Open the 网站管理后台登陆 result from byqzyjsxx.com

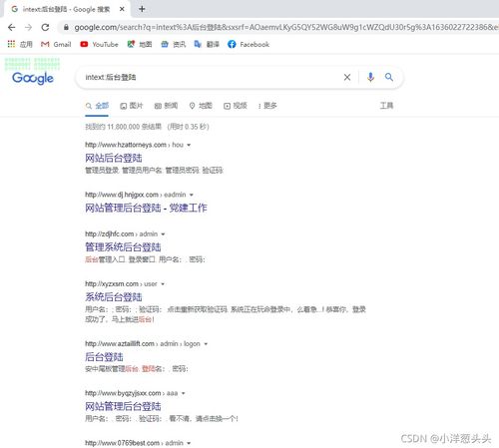(x=123, y=406)
